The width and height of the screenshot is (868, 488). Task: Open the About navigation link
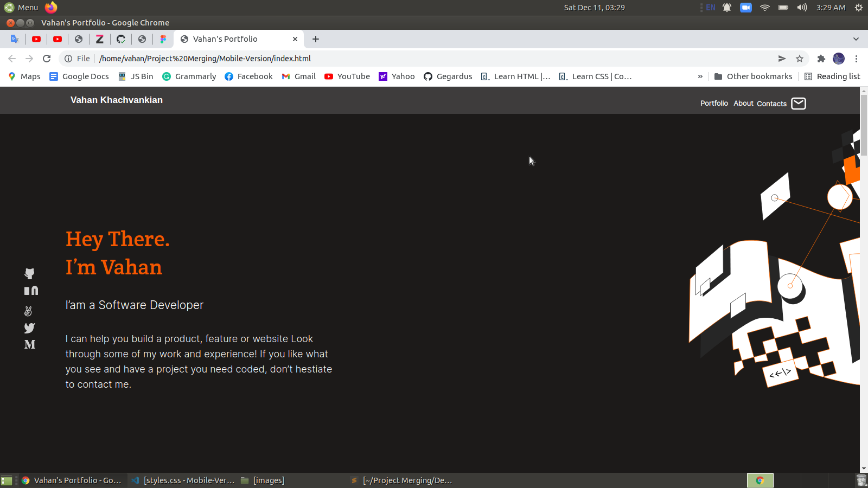pos(743,103)
